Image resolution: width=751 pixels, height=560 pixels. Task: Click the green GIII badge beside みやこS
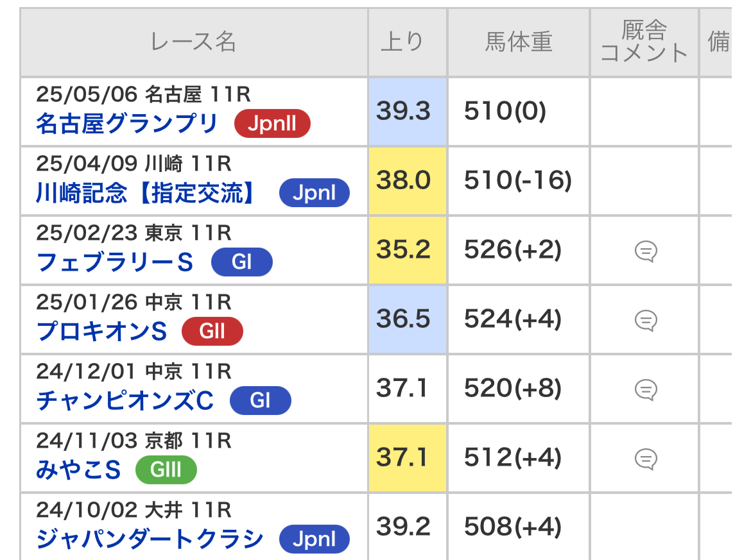(166, 470)
